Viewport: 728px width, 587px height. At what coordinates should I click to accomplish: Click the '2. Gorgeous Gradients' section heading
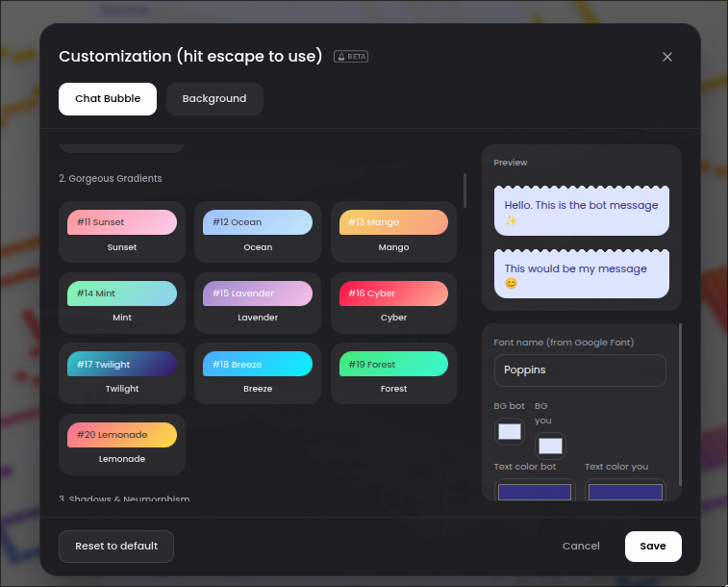[x=111, y=178]
